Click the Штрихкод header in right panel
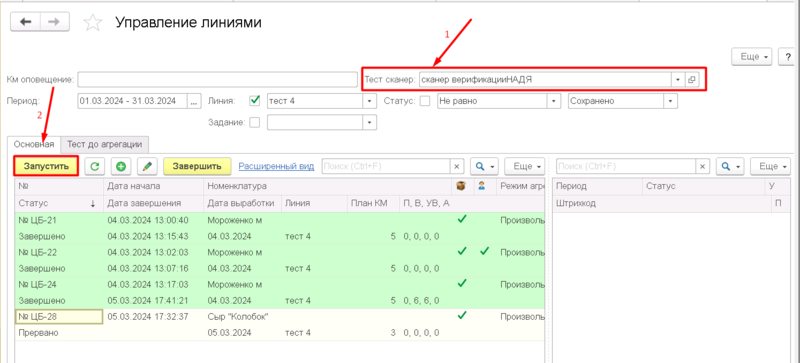Image resolution: width=800 pixels, height=363 pixels. click(662, 203)
